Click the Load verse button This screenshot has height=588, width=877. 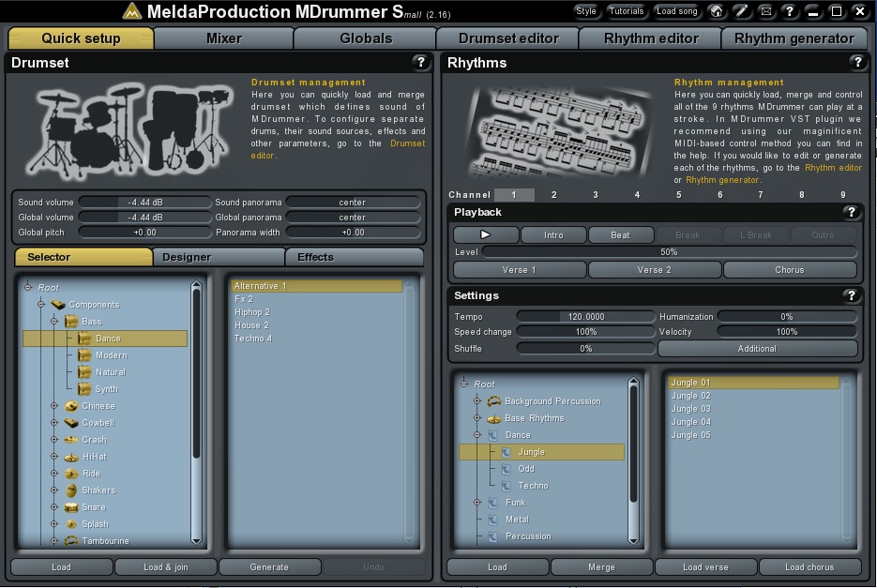[x=705, y=566]
